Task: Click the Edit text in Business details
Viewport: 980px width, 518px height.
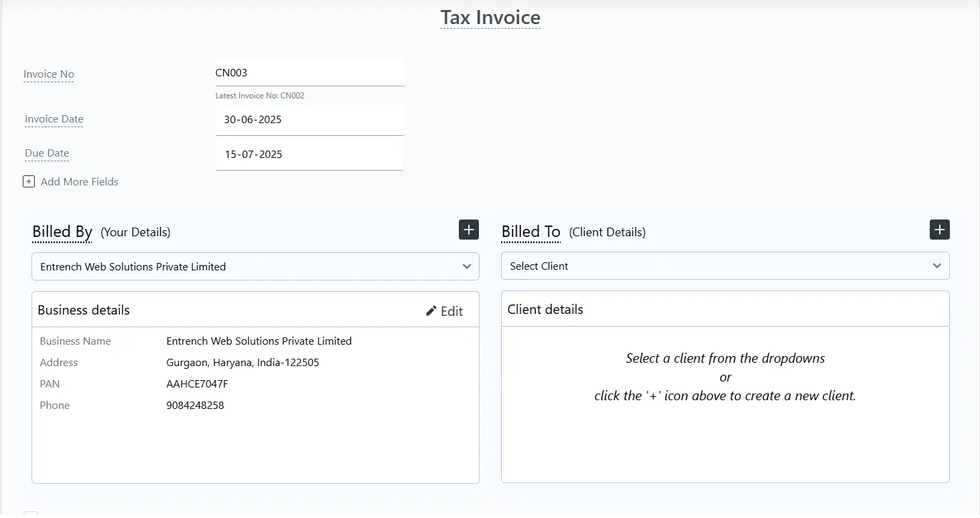Action: [x=451, y=311]
